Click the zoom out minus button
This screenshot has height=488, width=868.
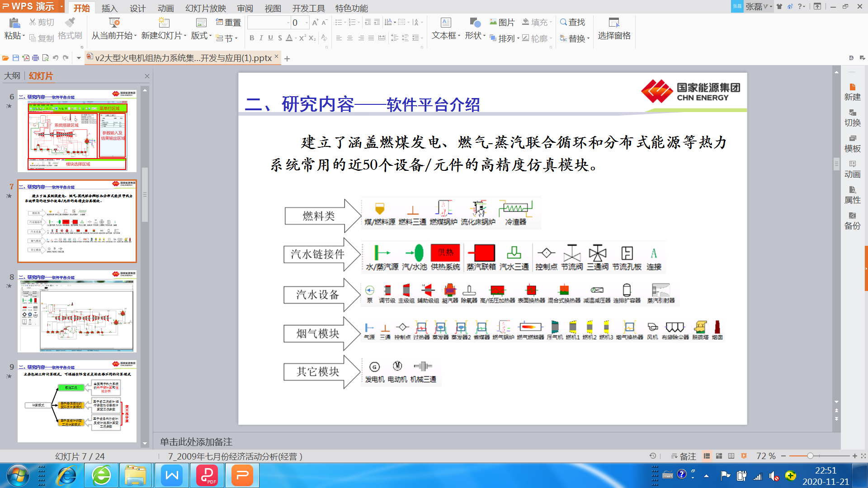783,456
